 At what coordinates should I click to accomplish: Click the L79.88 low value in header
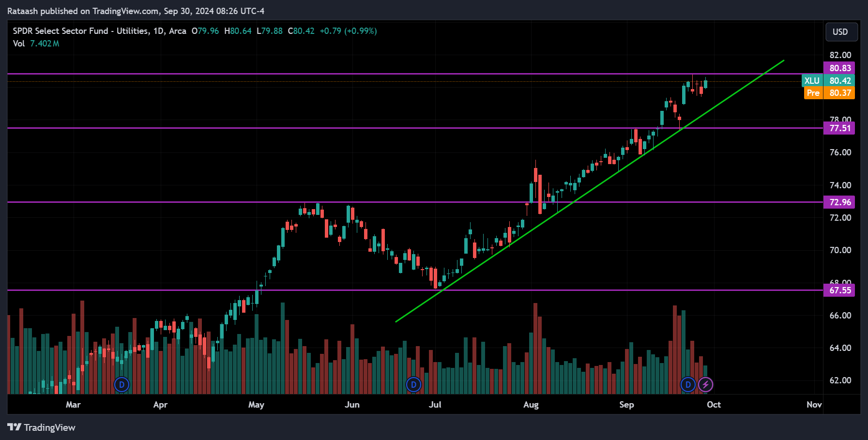pos(270,31)
